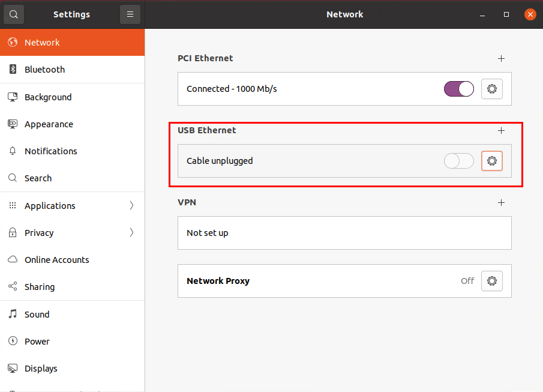The width and height of the screenshot is (543, 392).
Task: Open PCI Ethernet connection settings gear
Action: [x=492, y=89]
